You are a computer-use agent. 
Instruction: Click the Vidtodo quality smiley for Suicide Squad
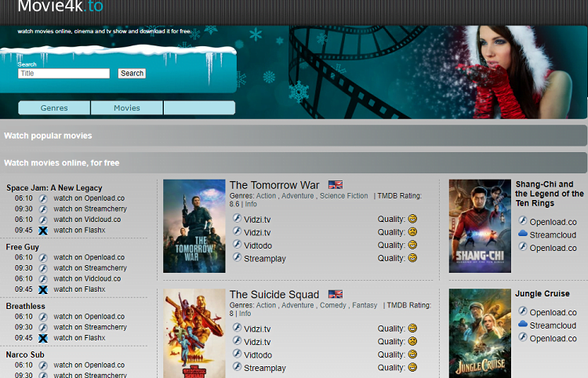click(412, 354)
